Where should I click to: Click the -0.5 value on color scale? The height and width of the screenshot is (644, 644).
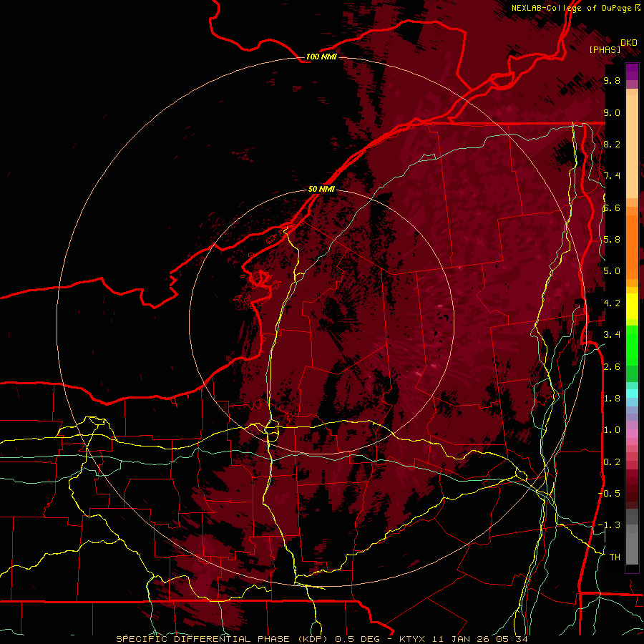tap(610, 493)
